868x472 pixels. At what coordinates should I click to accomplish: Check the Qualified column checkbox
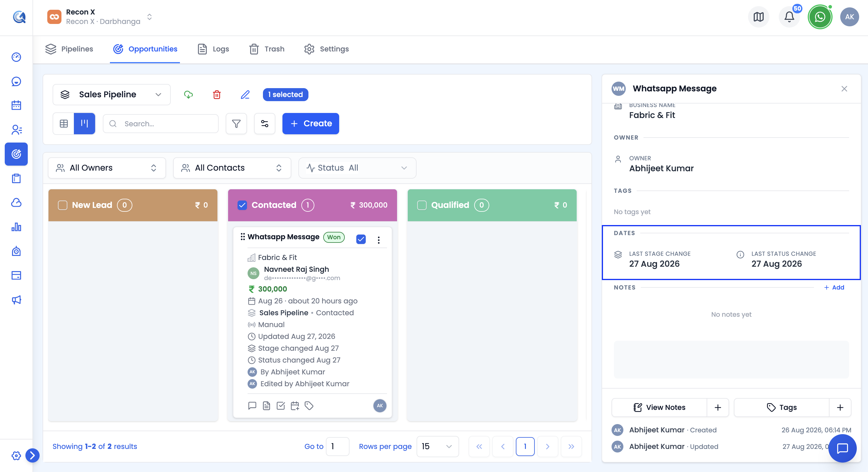point(422,205)
